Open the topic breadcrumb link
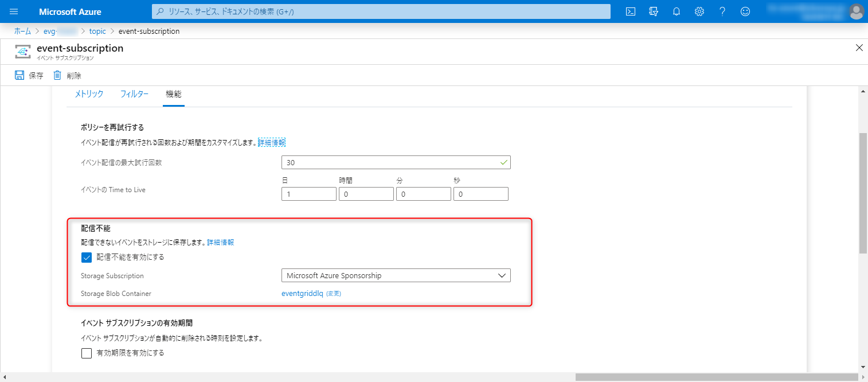 pyautogui.click(x=97, y=31)
